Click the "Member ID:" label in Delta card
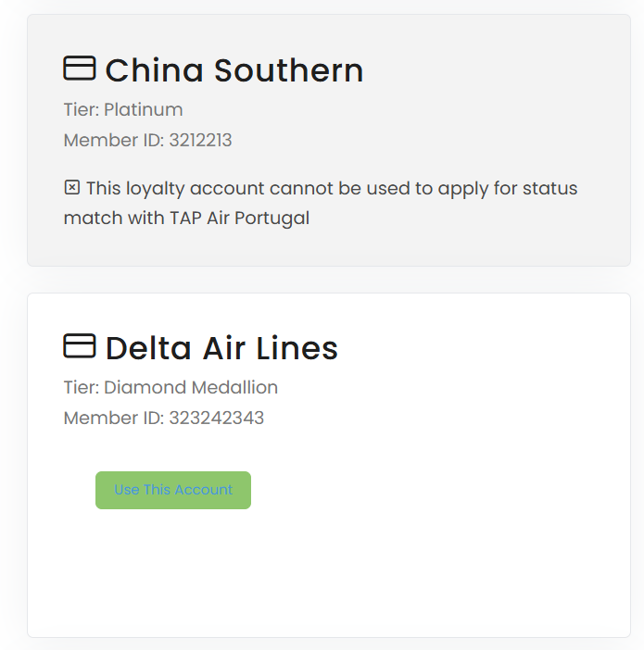Viewport: 644px width, 650px height. (114, 419)
